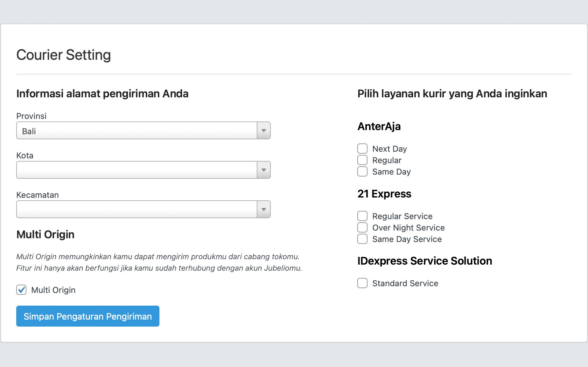This screenshot has width=588, height=367.
Task: Tick the Over Night Service checkbox
Action: coord(362,227)
